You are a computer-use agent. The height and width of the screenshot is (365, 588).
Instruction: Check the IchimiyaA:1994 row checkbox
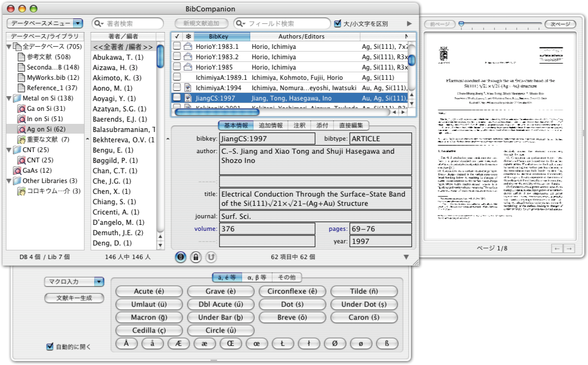[x=177, y=87]
